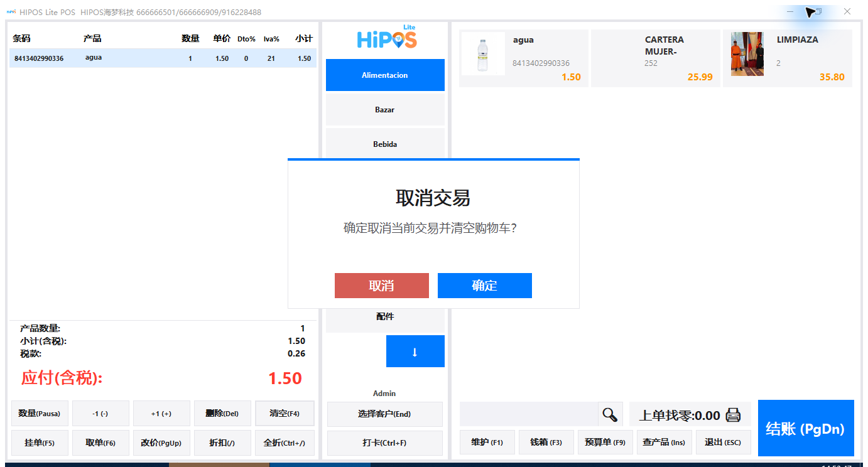868x467 pixels.
Task: Increase quantity with +1 (+) button
Action: [161, 414]
